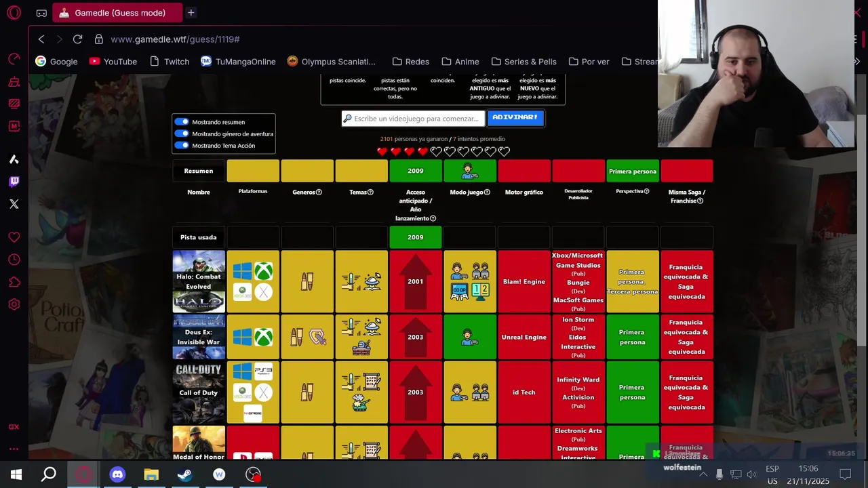Click the Resumen row label
This screenshot has height=488, width=868.
point(199,171)
